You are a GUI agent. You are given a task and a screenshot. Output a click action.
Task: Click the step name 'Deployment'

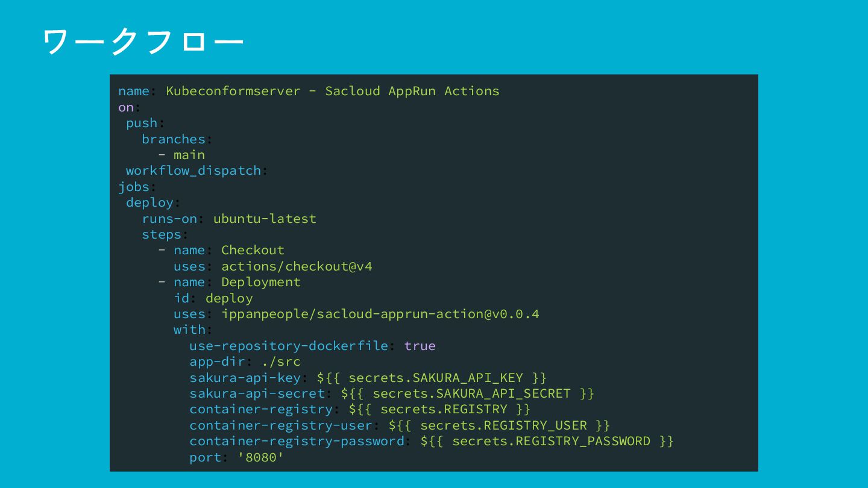(260, 282)
